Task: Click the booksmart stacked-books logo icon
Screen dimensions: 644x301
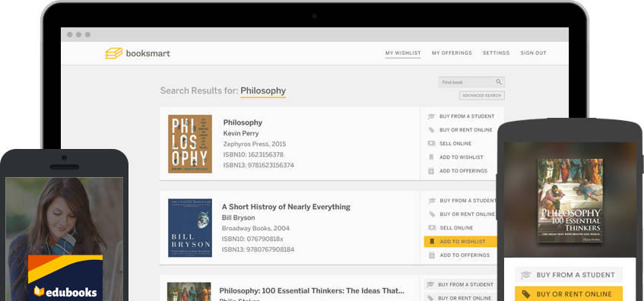Action: coord(114,53)
